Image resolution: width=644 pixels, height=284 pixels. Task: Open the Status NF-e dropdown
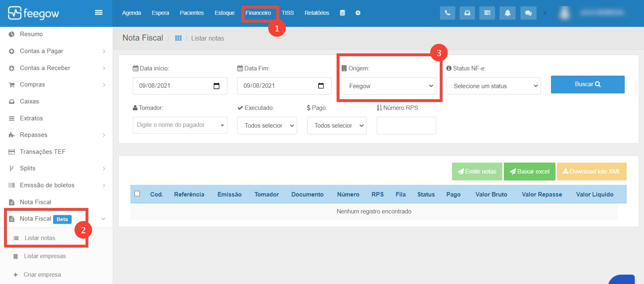493,86
